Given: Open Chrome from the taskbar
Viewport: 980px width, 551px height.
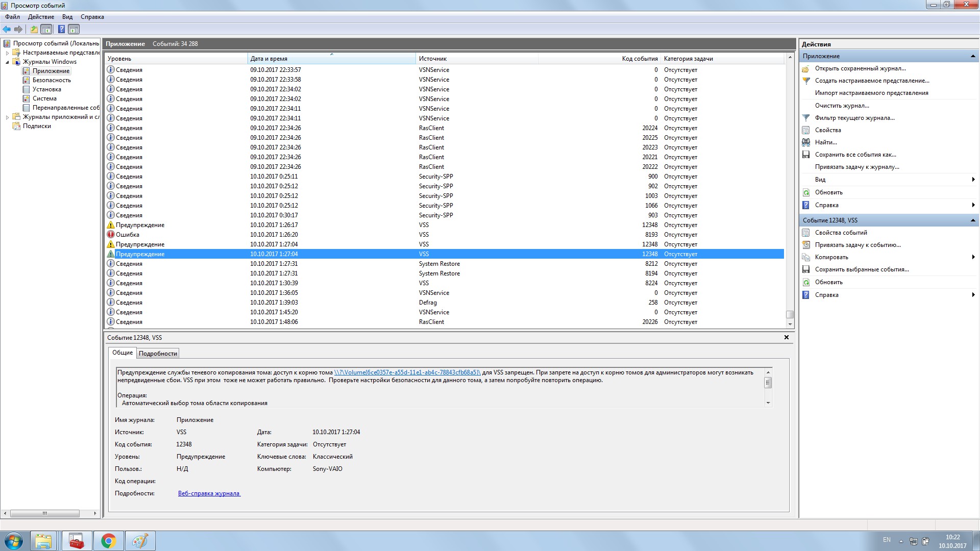Looking at the screenshot, I should tap(108, 541).
